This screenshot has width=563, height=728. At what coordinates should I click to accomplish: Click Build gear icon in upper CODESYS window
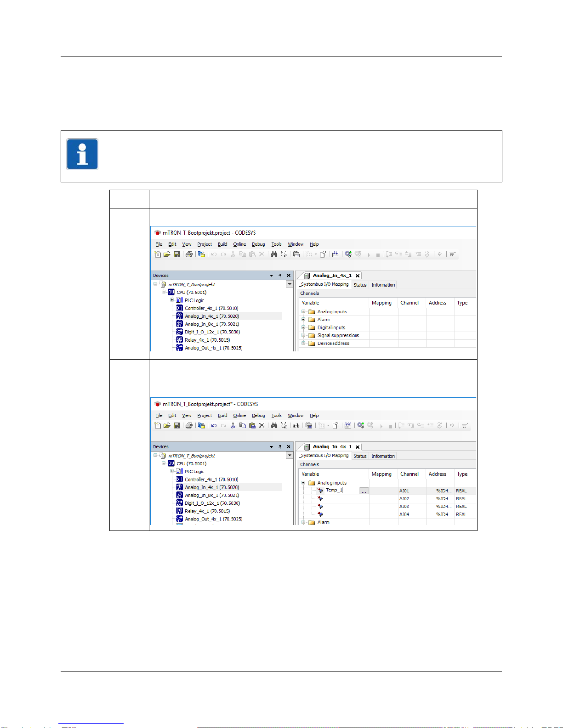coord(348,254)
